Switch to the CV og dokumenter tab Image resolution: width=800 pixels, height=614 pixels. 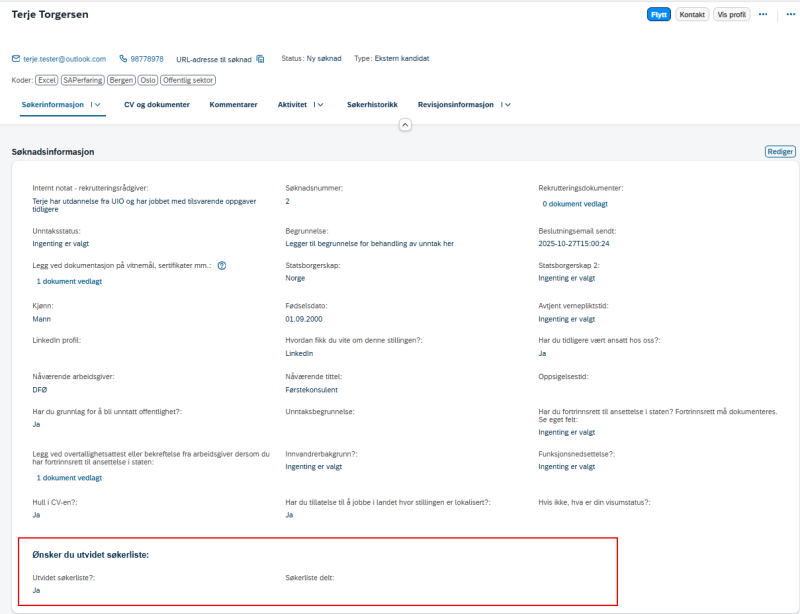(157, 105)
